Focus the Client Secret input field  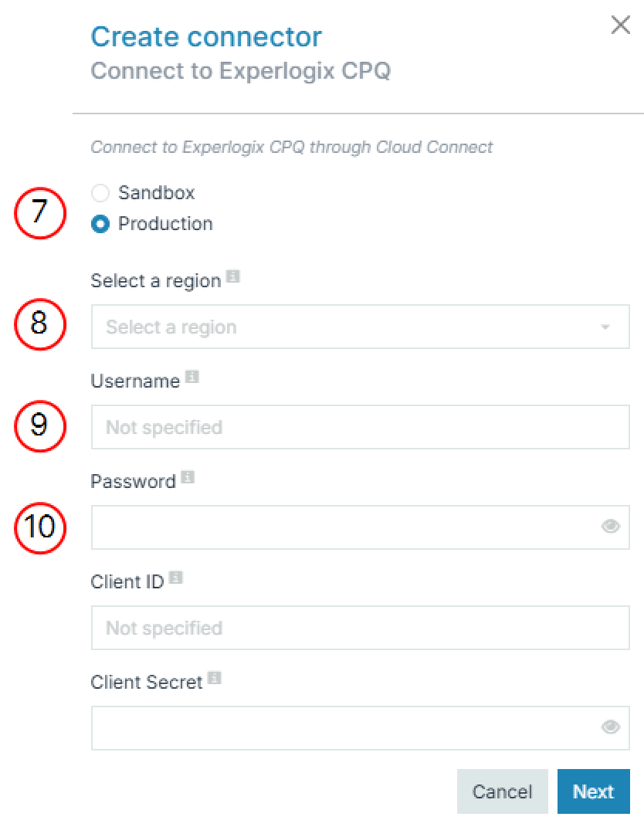344,728
